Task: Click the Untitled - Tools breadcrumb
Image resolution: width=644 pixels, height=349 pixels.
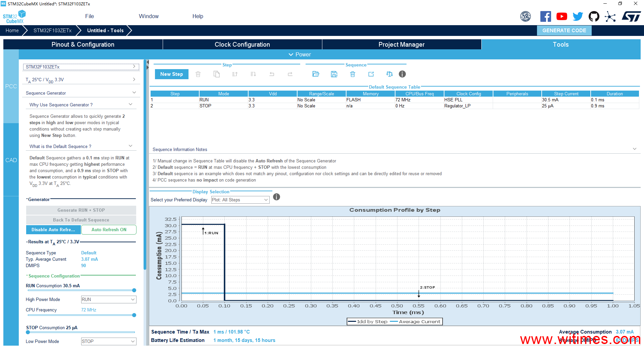Action: point(105,31)
